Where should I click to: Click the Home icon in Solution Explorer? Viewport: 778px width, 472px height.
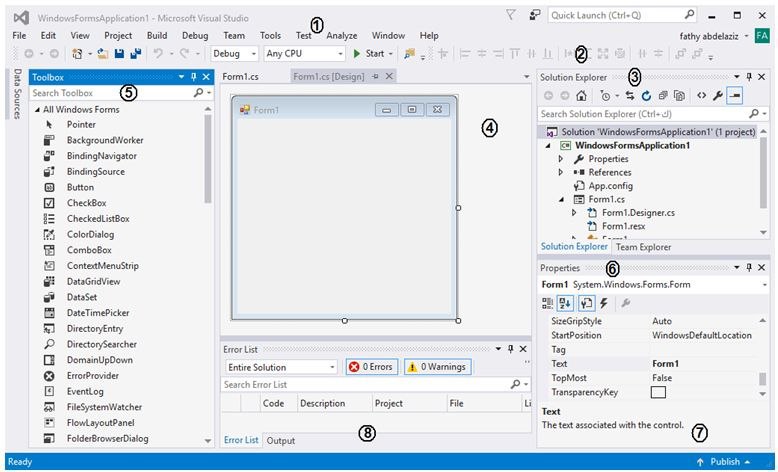tap(582, 96)
